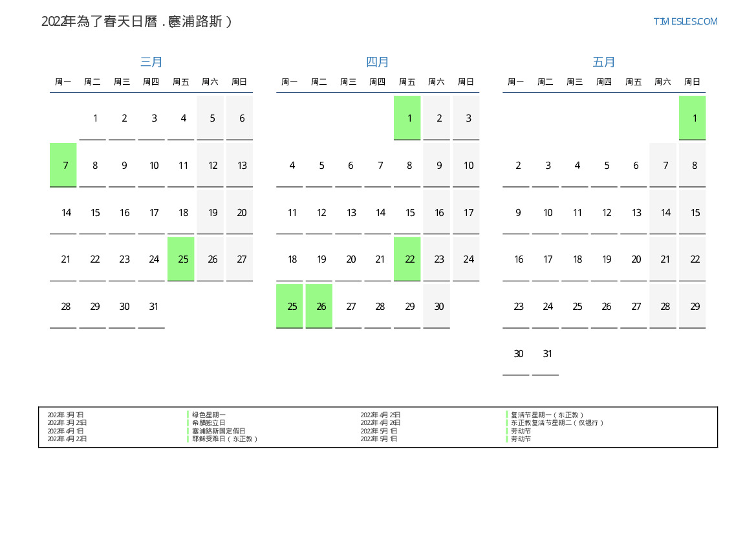Select green April 22 Good Friday cell
The width and height of the screenshot is (756, 535).
[407, 259]
